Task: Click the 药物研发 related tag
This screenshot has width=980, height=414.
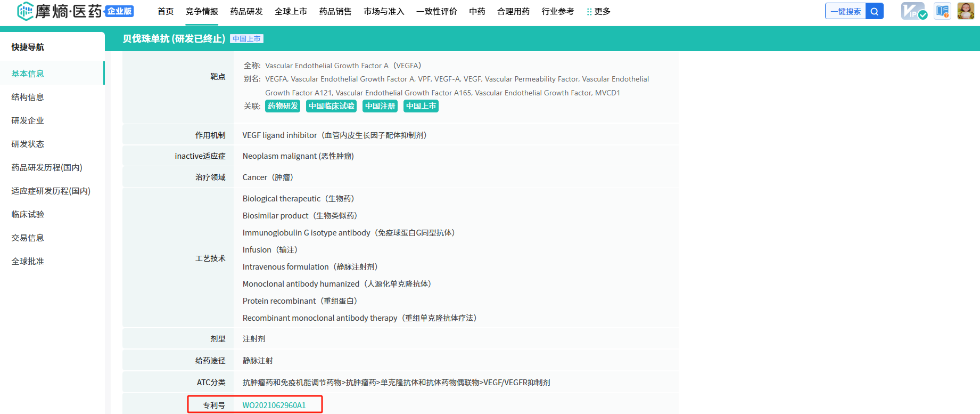Action: pos(283,106)
